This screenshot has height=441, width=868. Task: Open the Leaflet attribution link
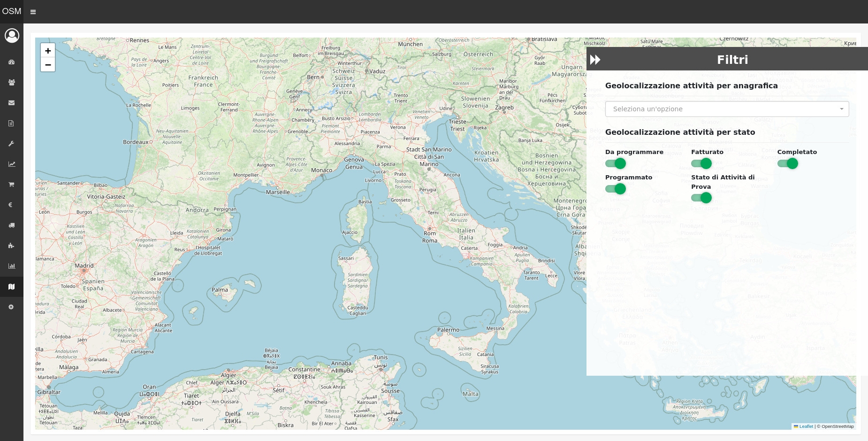tap(806, 426)
